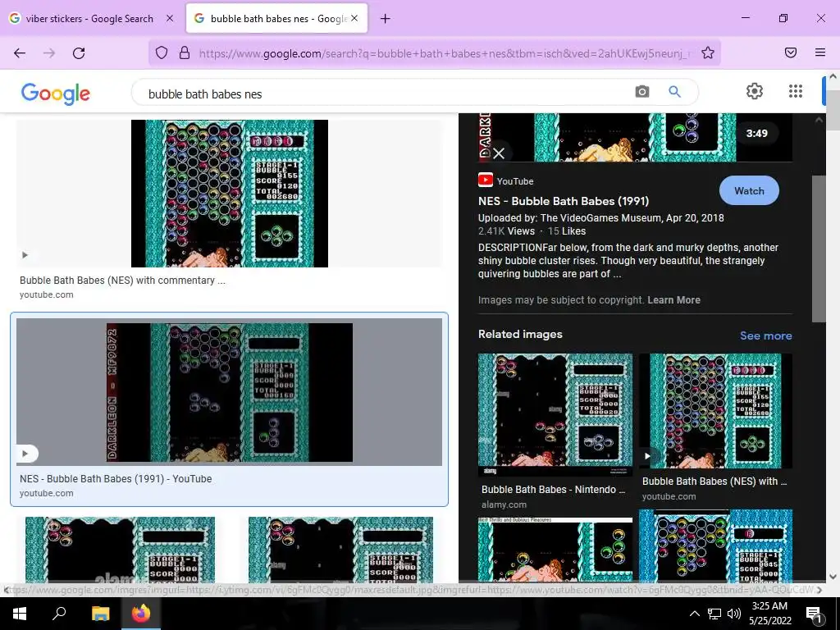
Task: Open the clock showing 3:25 AM
Action: click(769, 614)
